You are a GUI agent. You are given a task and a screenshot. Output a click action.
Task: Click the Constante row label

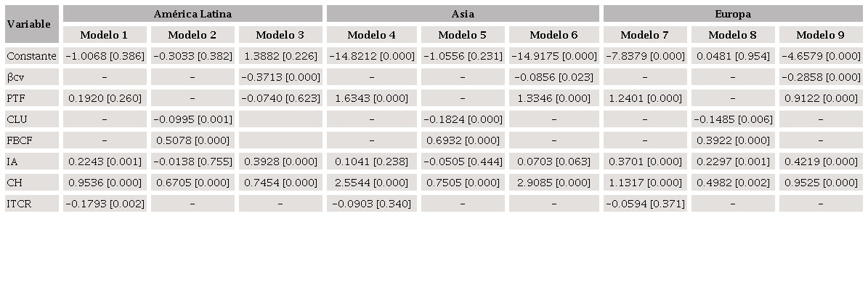pyautogui.click(x=31, y=56)
